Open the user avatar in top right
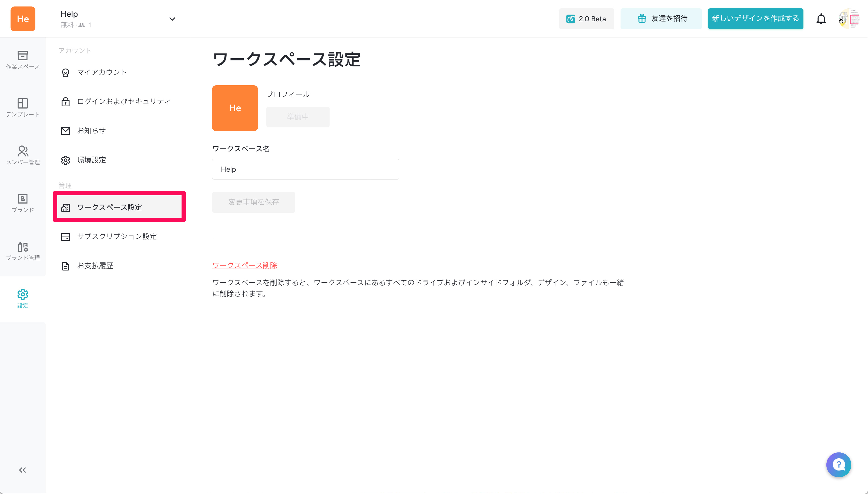Viewport: 868px width, 494px height. pyautogui.click(x=849, y=19)
